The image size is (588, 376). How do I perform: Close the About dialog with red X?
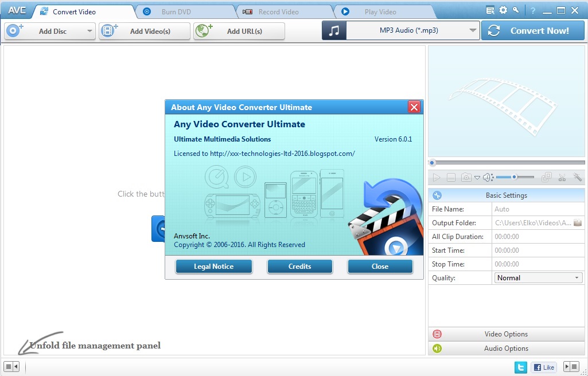[x=414, y=107]
